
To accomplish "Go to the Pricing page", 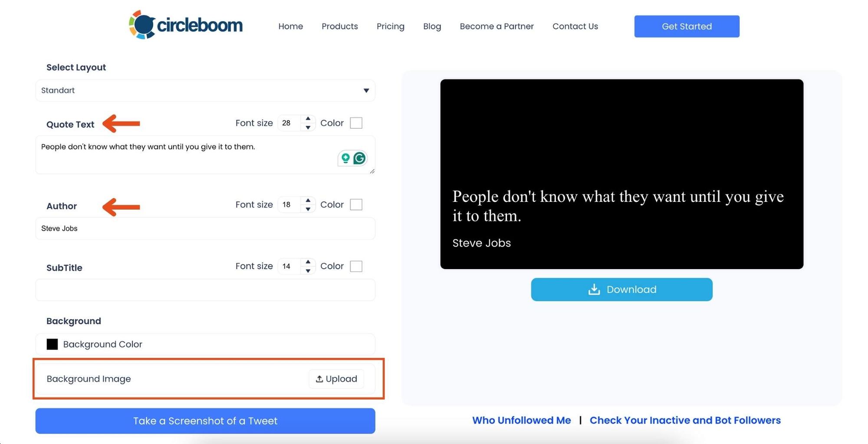I will pyautogui.click(x=391, y=26).
